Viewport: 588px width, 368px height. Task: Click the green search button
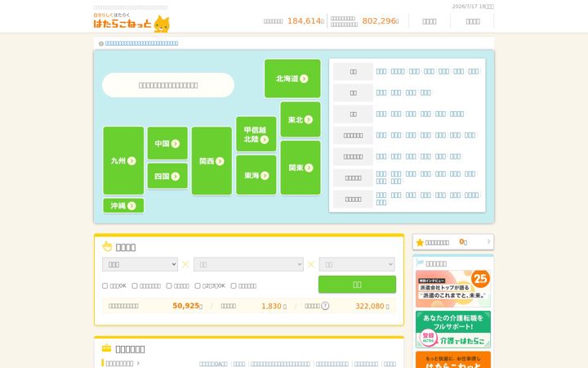click(357, 285)
